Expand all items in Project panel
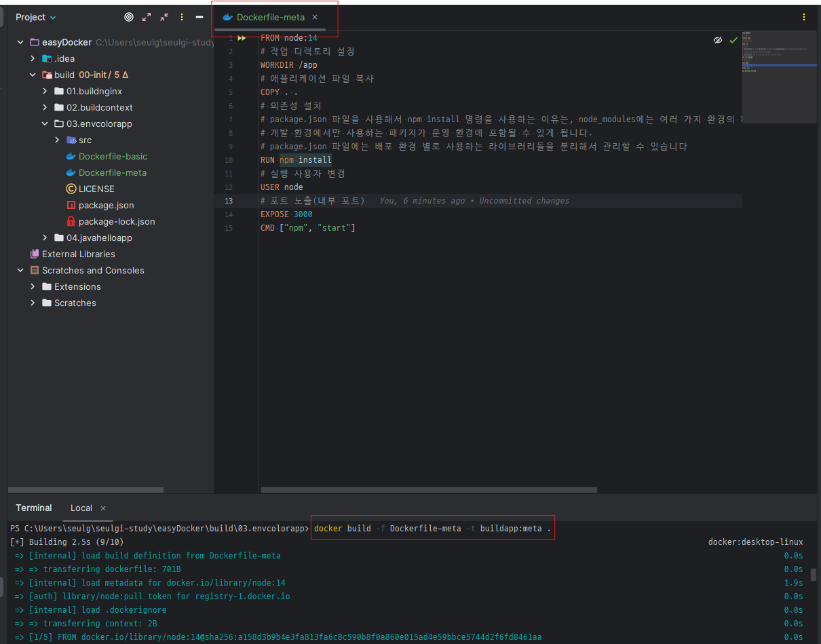This screenshot has height=644, width=821. pyautogui.click(x=147, y=17)
